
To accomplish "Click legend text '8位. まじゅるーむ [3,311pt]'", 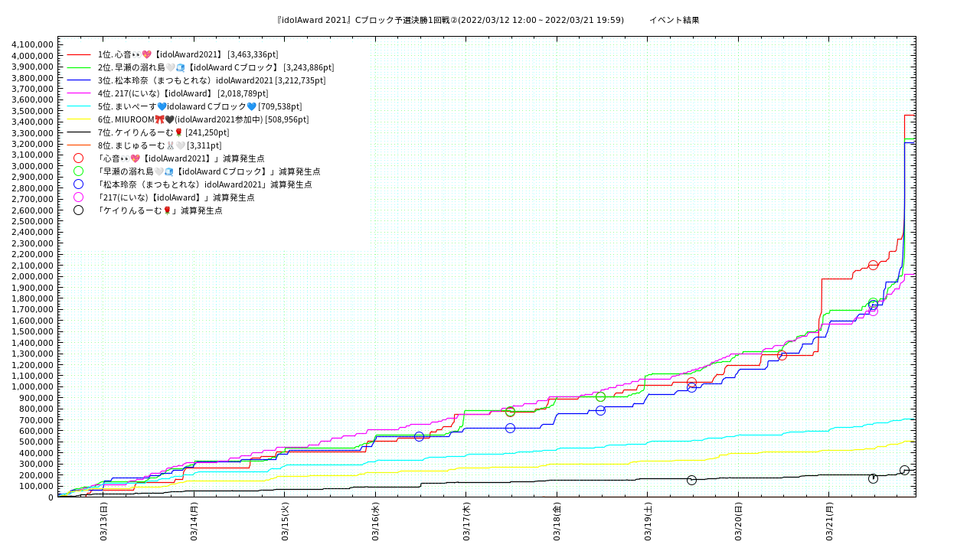I will pyautogui.click(x=159, y=145).
